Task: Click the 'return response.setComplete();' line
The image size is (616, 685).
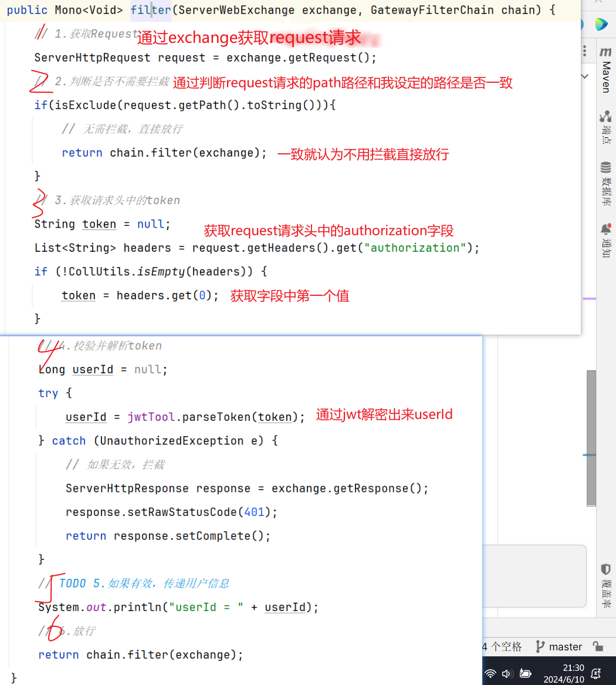Action: (x=168, y=536)
